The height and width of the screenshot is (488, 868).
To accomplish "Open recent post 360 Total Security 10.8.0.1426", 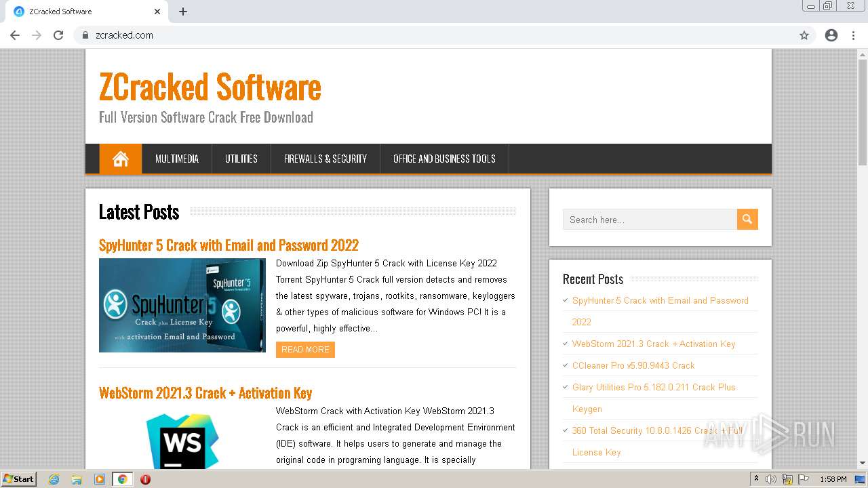I will click(657, 441).
